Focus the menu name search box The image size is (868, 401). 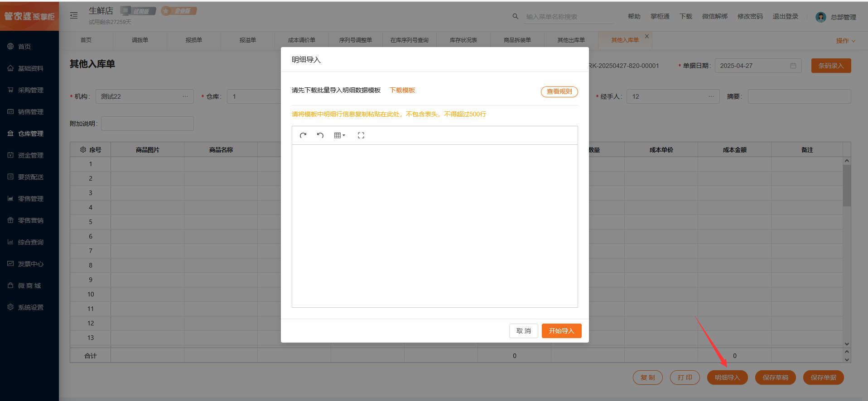pyautogui.click(x=569, y=17)
